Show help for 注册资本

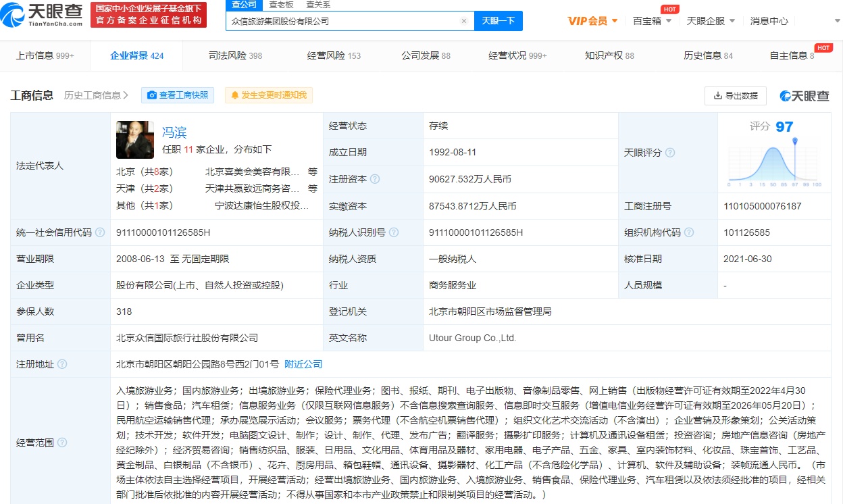(x=375, y=180)
